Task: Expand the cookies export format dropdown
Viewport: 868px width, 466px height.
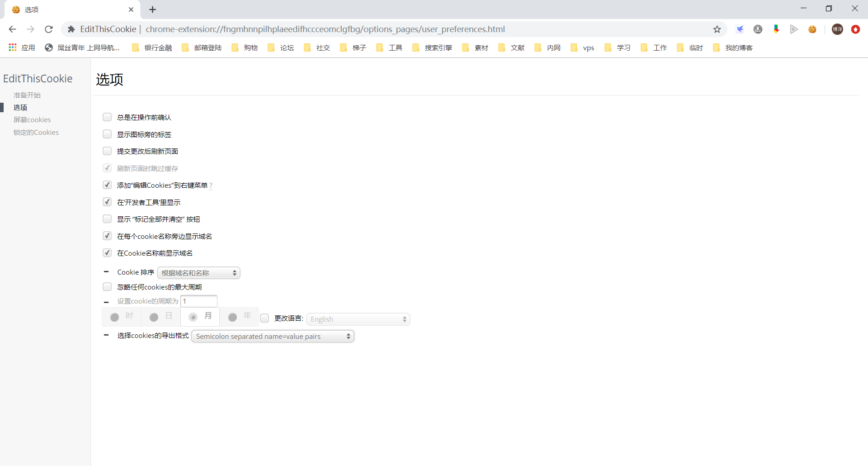Action: pyautogui.click(x=273, y=336)
